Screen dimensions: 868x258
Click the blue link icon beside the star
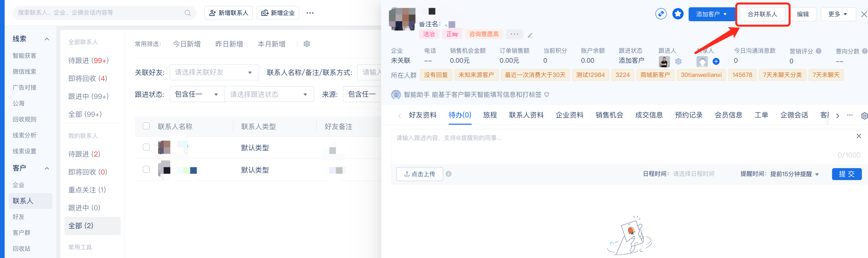[x=661, y=14]
